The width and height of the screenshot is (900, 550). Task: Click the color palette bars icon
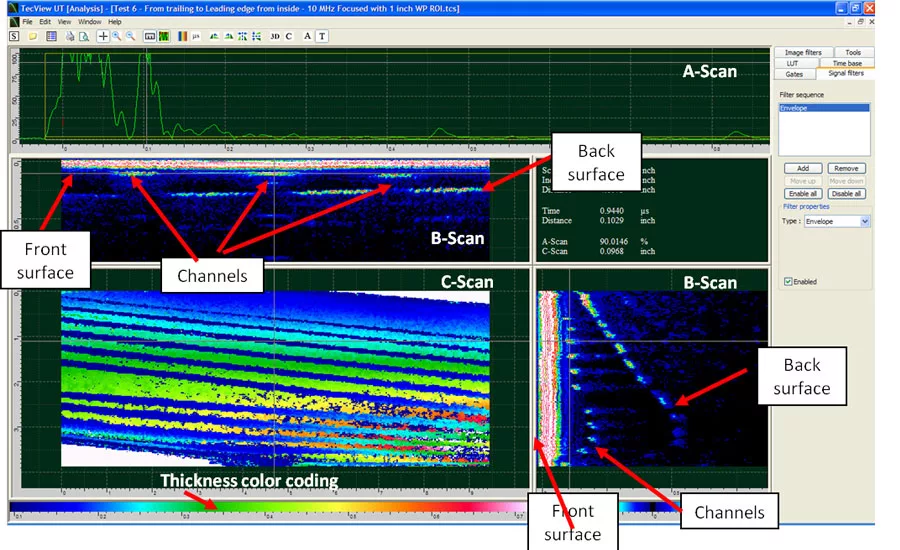(182, 36)
